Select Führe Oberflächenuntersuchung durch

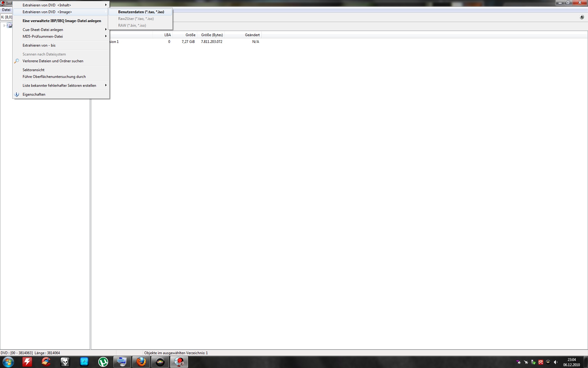coord(54,77)
